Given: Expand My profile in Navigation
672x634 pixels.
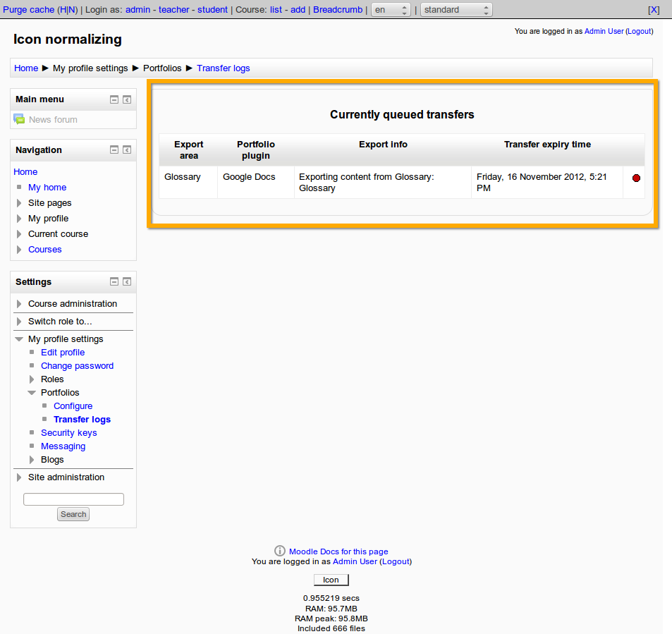Looking at the screenshot, I should coord(19,218).
